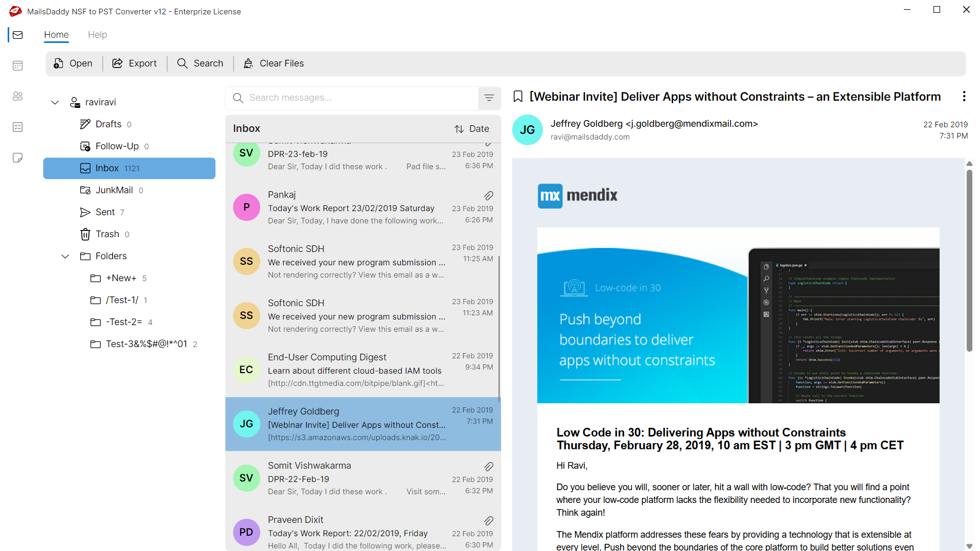Screen dimensions: 980x551
Task: Click the Trash bin icon
Action: point(85,234)
